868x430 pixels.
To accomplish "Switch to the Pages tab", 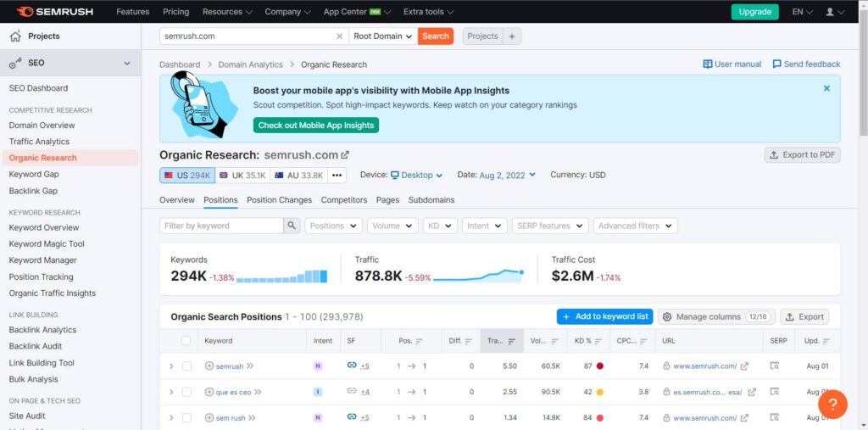I will click(387, 200).
